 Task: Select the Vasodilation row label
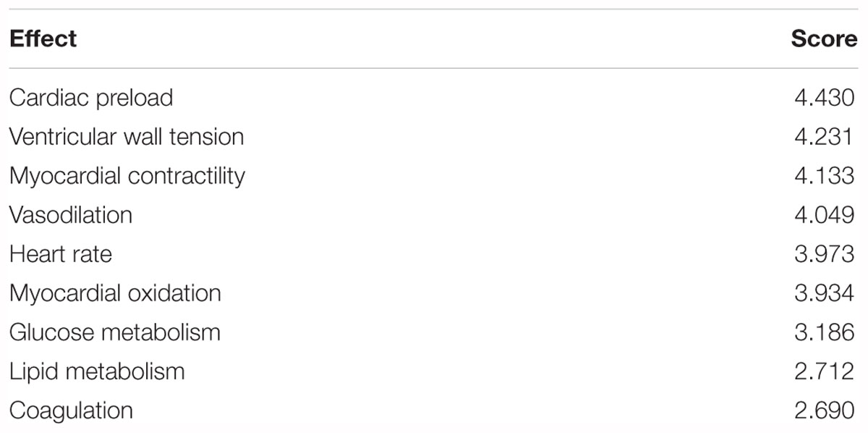(71, 215)
